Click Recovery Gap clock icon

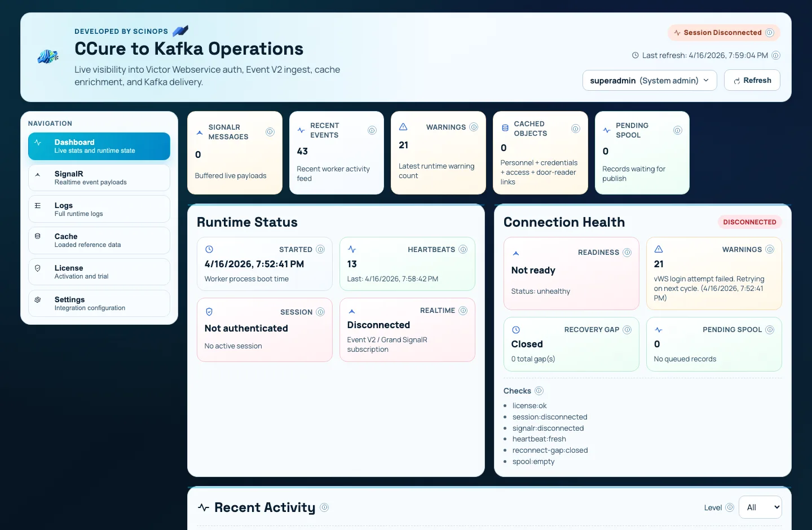click(x=516, y=330)
